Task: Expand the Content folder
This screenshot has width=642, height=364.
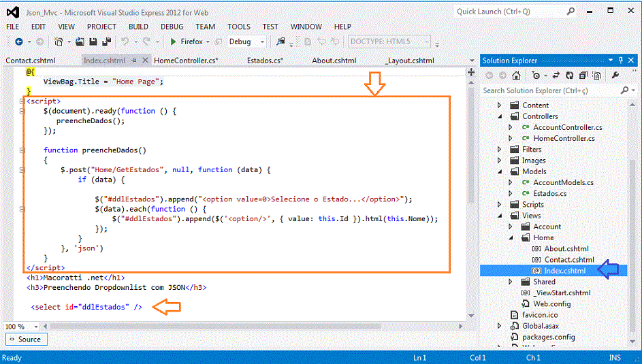Action: [499, 105]
